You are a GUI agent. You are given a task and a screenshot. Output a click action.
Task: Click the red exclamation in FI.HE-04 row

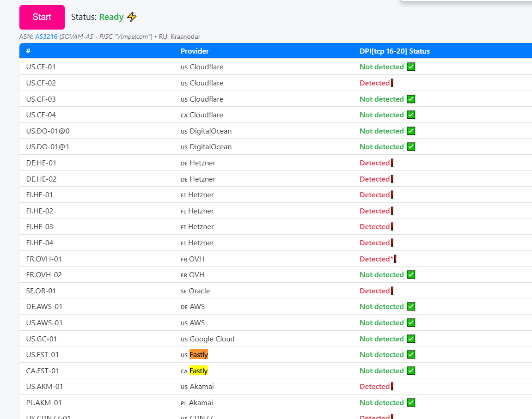392,243
